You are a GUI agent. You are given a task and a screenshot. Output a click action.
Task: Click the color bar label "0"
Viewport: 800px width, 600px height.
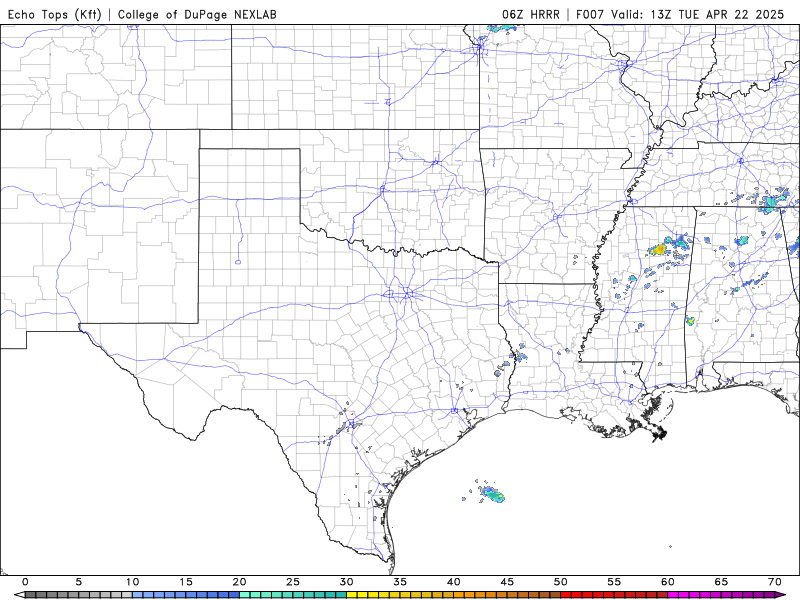coord(26,582)
